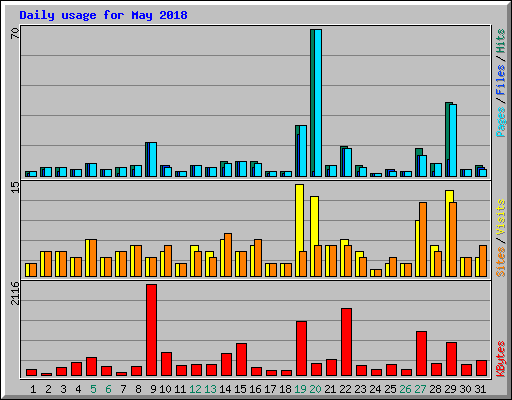Click the red KBytes bar for day 19
The image size is (512, 400).
(301, 349)
